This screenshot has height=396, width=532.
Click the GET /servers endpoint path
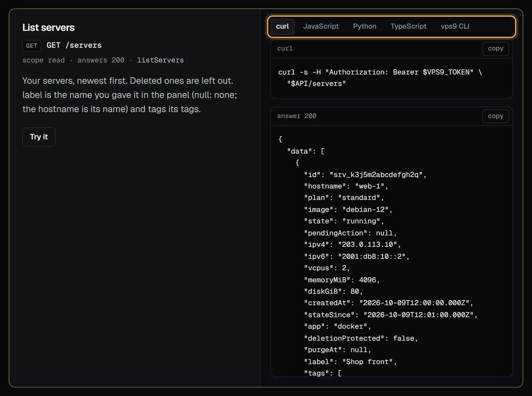pyautogui.click(x=74, y=45)
